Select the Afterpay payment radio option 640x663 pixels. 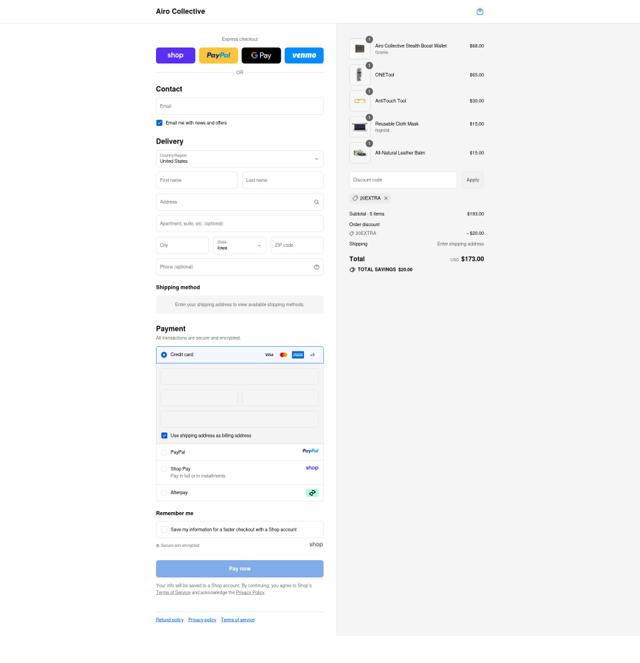coord(164,493)
